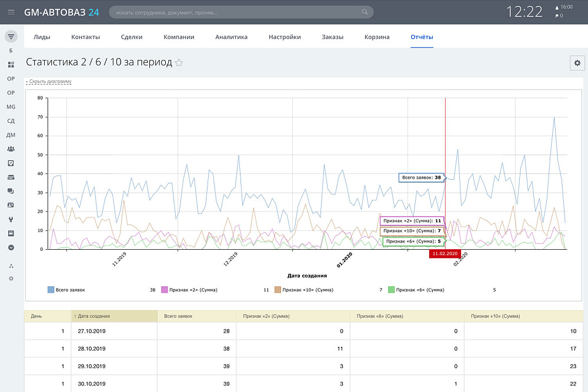Sort by Дата создания column header
This screenshot has height=392, width=588.
(115, 316)
